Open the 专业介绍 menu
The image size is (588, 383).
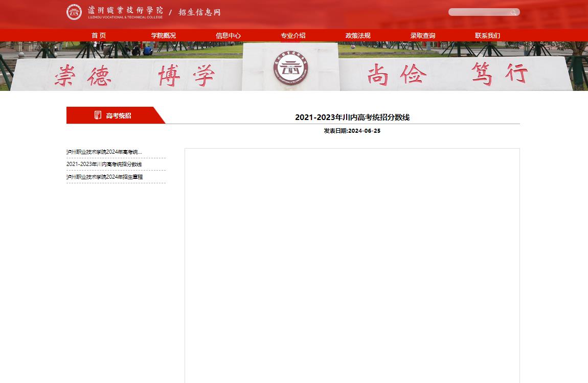293,36
